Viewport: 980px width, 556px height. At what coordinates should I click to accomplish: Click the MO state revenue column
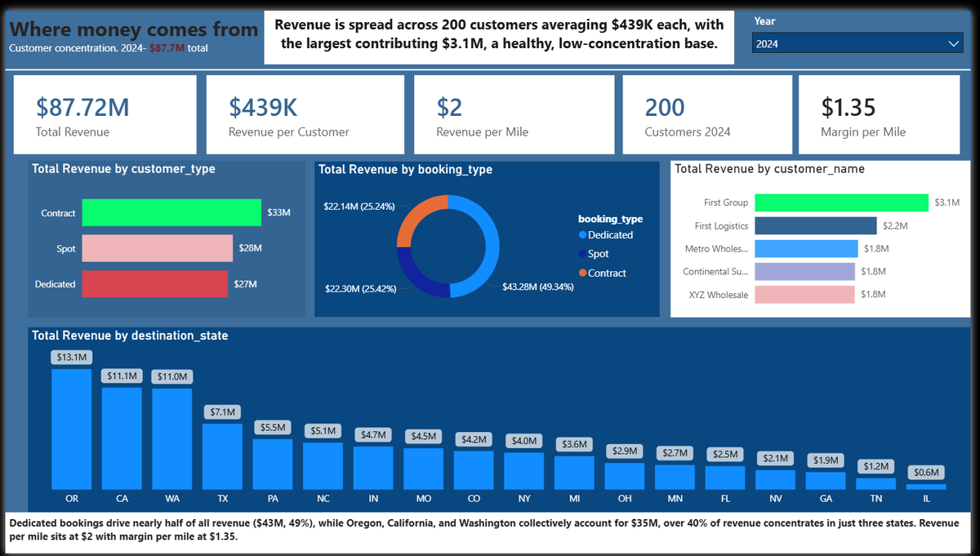pos(423,468)
